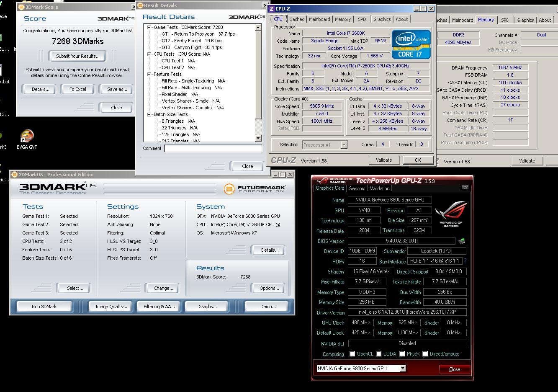This screenshot has height=392, width=558.
Task: Click the DRAM Frequency 1067.5 MHz value
Action: (x=510, y=68)
